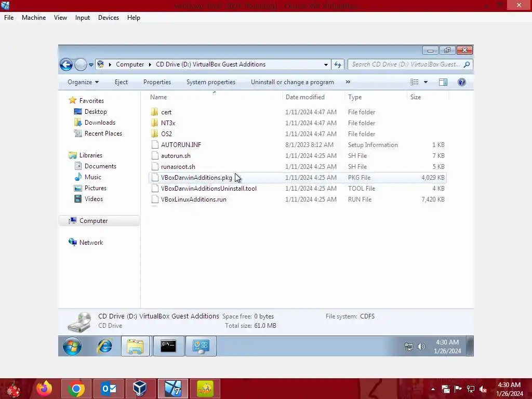The image size is (532, 399).
Task: Click the search magnifier icon
Action: pyautogui.click(x=467, y=64)
